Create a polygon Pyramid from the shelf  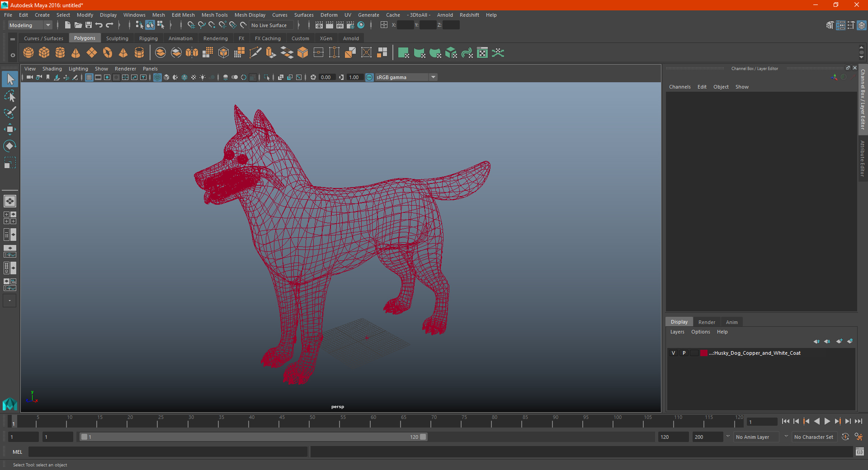tap(123, 53)
